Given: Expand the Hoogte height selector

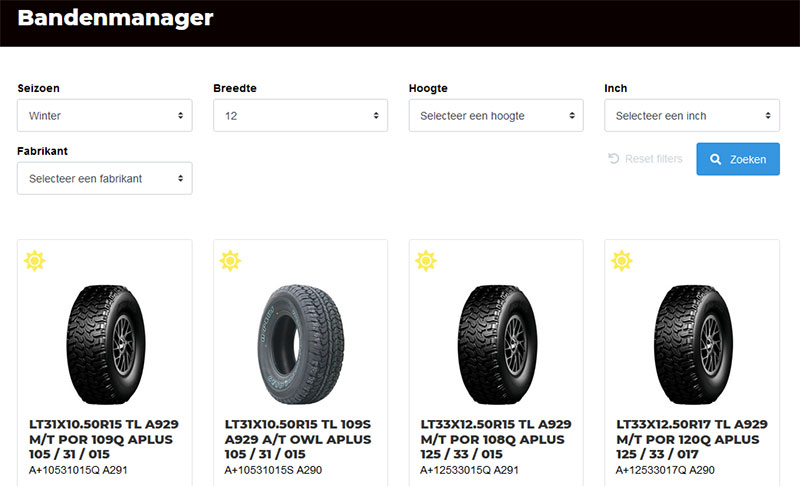Looking at the screenshot, I should (x=496, y=116).
